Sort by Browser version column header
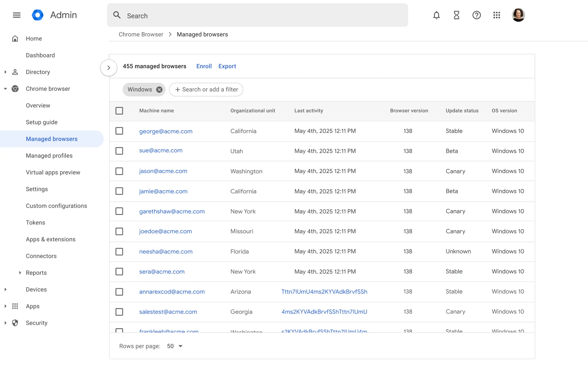The width and height of the screenshot is (588, 368). 409,111
